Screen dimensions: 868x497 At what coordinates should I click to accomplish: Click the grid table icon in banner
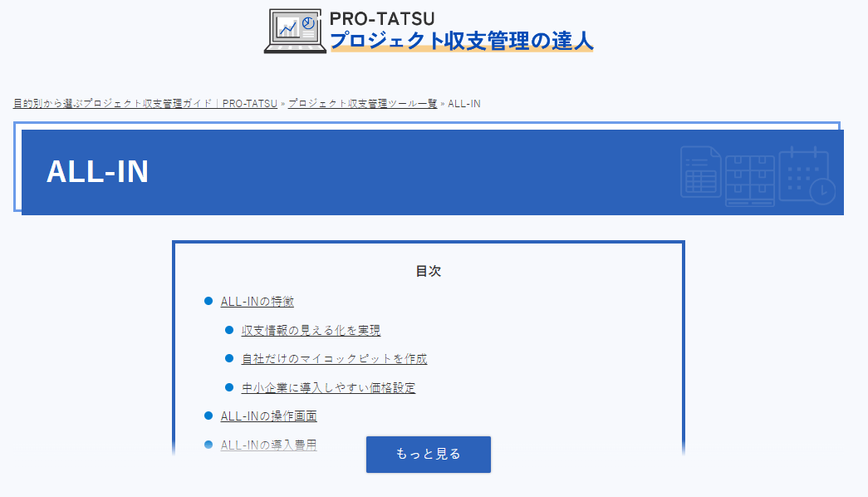pyautogui.click(x=749, y=179)
